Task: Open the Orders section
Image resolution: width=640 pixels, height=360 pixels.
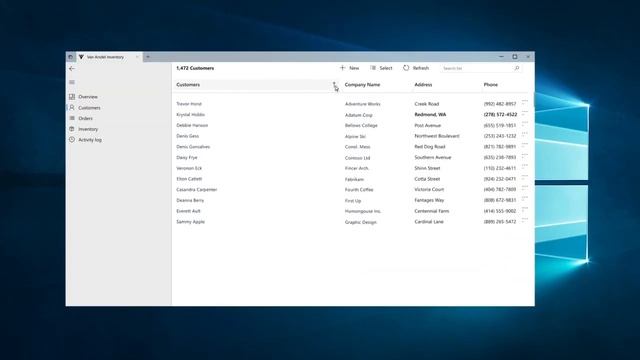Action: pyautogui.click(x=85, y=118)
